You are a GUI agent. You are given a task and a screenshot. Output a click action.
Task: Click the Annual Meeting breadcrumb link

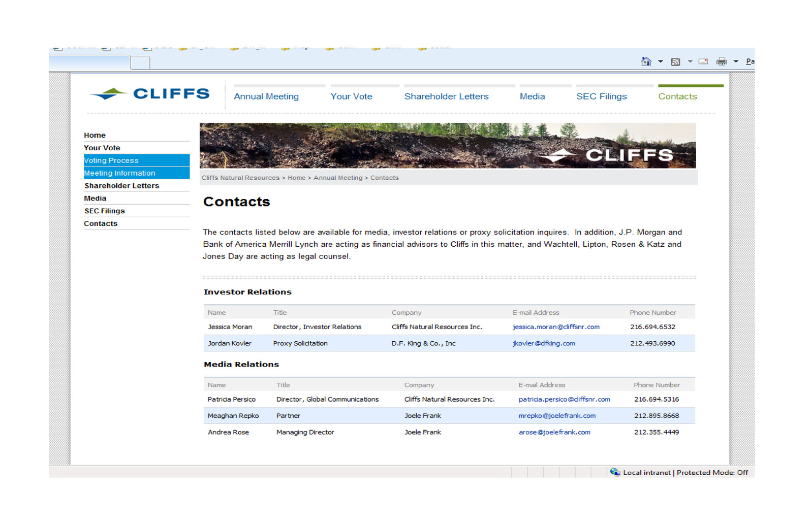click(338, 178)
